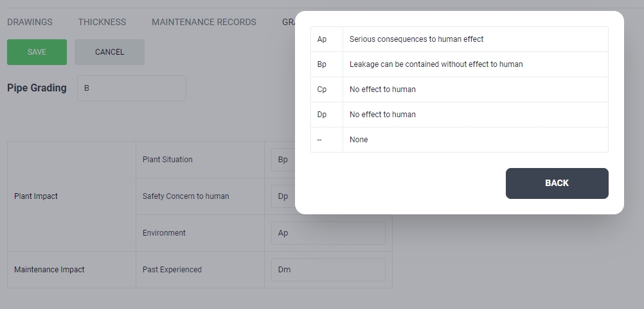Image resolution: width=644 pixels, height=309 pixels.
Task: Click the CANCEL button
Action: [109, 52]
